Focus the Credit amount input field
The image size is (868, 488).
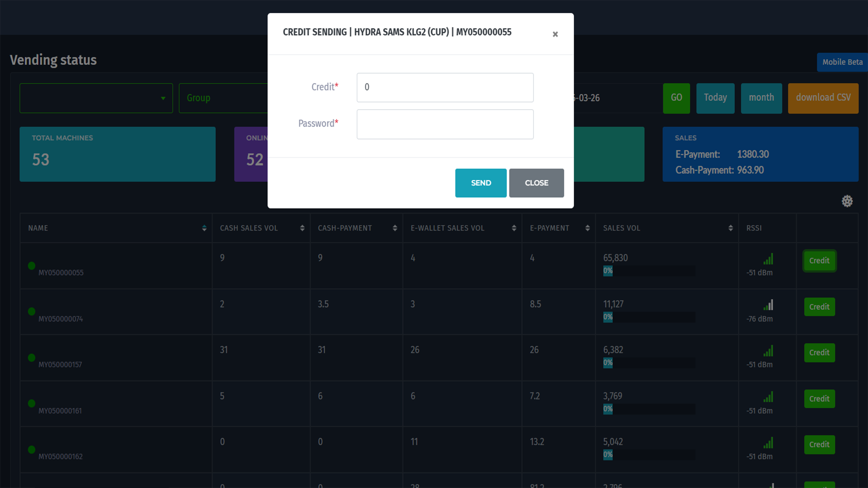click(x=445, y=87)
